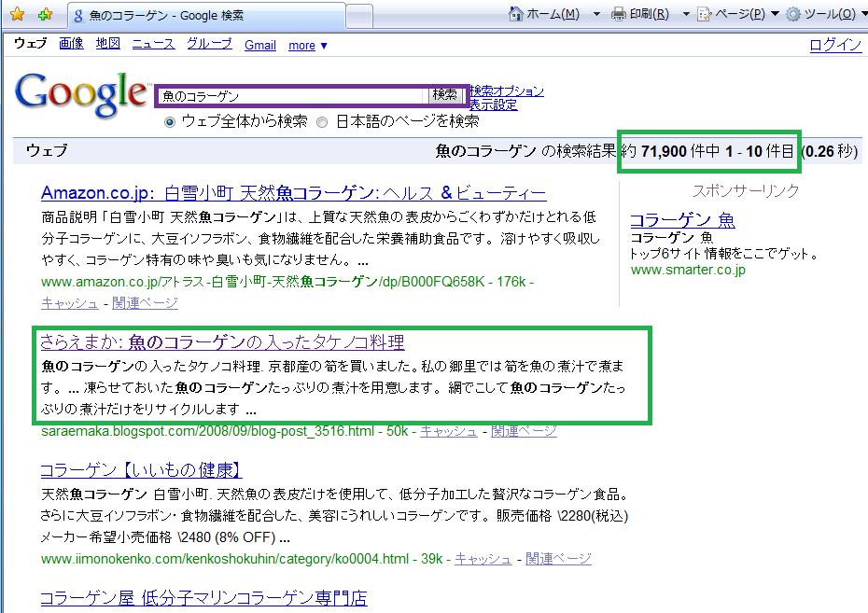Select 日本語のページを検索 radio button
Viewport: 868px width, 613px height.
[x=322, y=122]
